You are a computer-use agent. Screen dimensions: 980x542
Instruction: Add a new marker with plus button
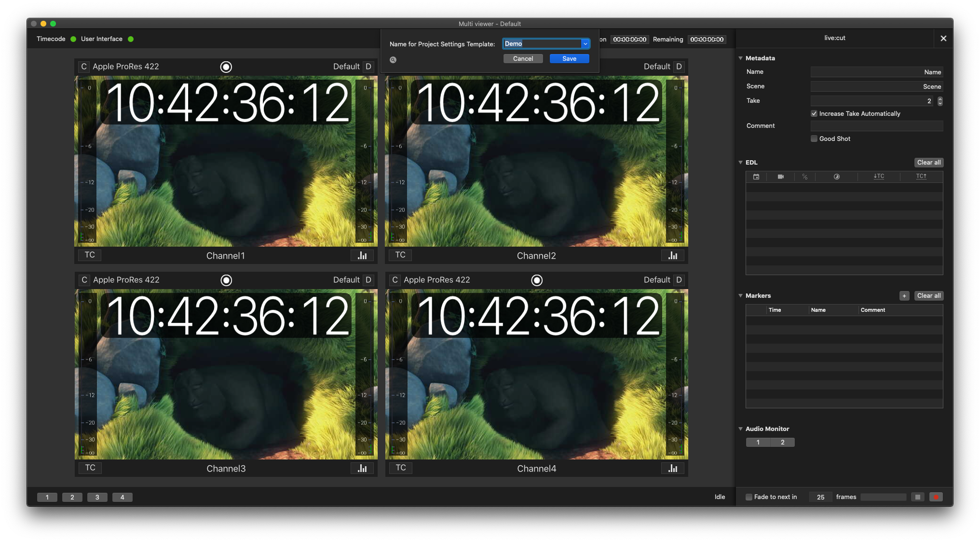[x=904, y=296]
